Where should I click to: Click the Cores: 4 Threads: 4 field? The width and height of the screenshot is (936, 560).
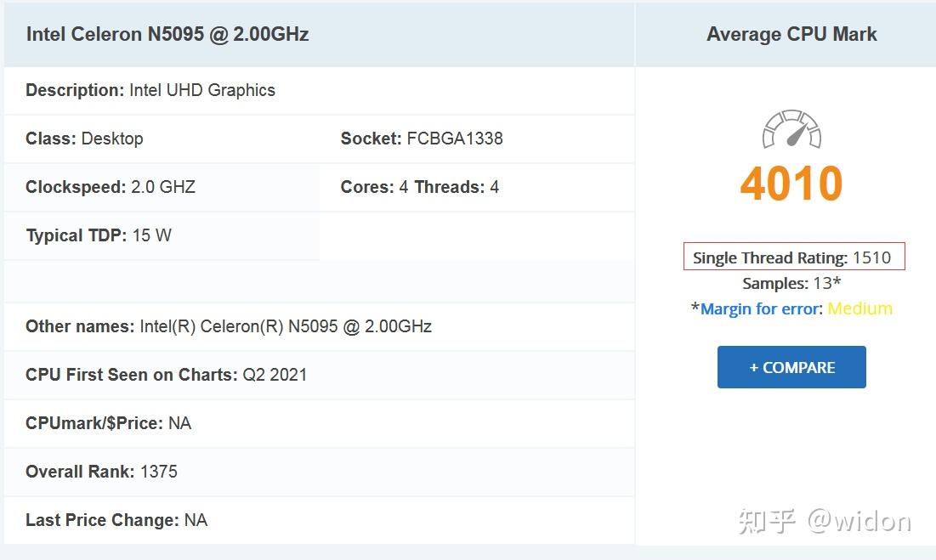[x=420, y=187]
